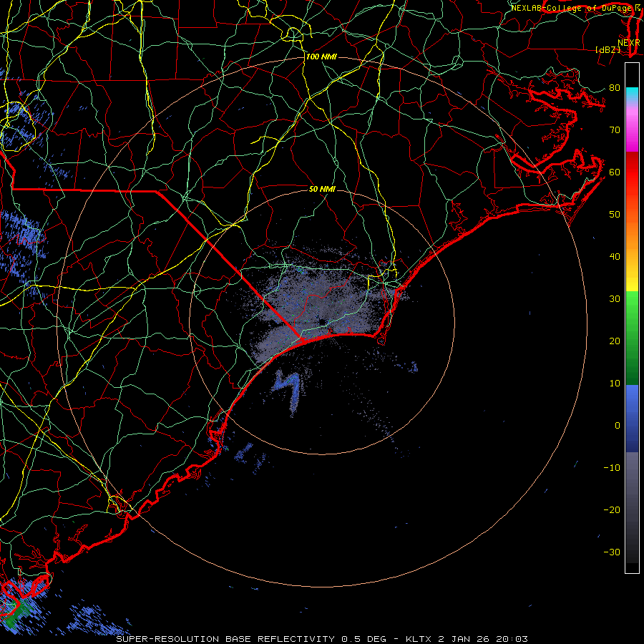The height and width of the screenshot is (644, 644).
Task: Click the 40 value on the dBZ scale
Action: (x=615, y=257)
